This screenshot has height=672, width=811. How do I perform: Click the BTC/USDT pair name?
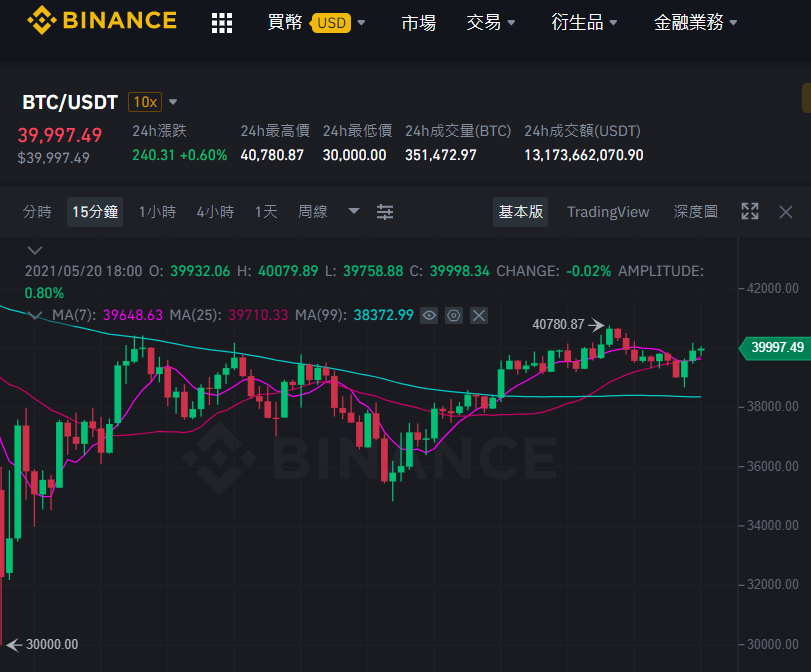click(70, 102)
